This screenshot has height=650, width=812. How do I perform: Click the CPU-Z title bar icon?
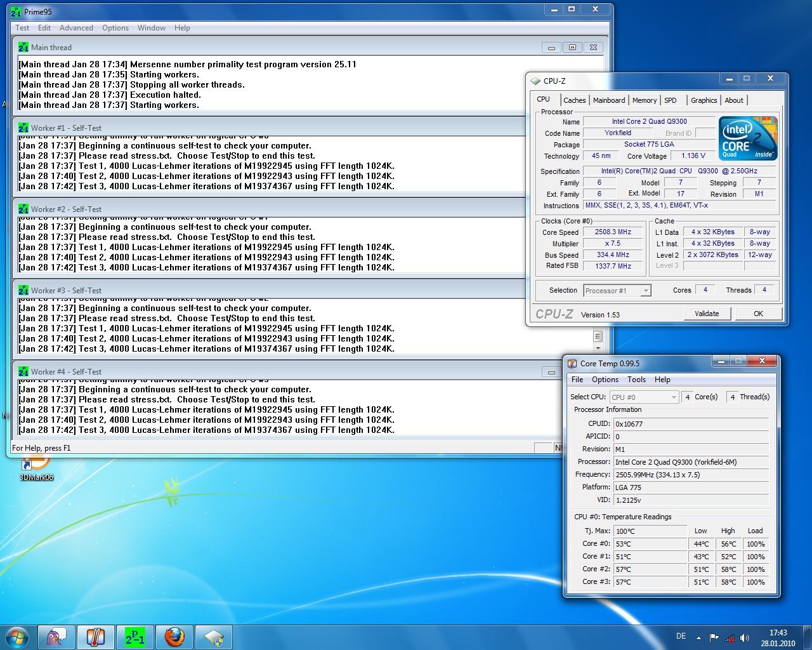[535, 81]
